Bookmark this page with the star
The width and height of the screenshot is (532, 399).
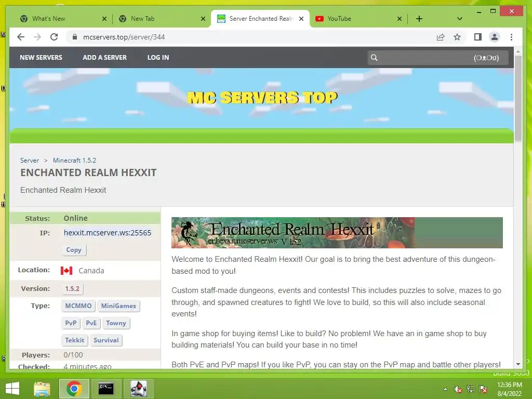pyautogui.click(x=457, y=37)
